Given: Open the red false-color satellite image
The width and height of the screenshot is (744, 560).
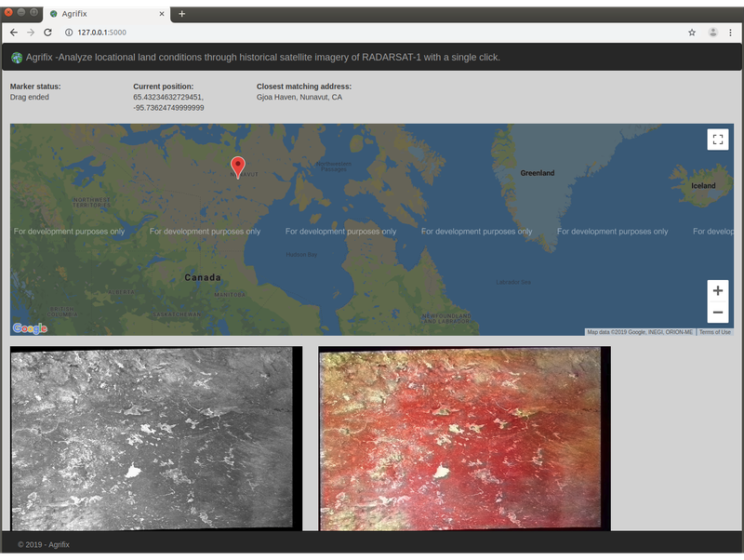Looking at the screenshot, I should tap(464, 438).
